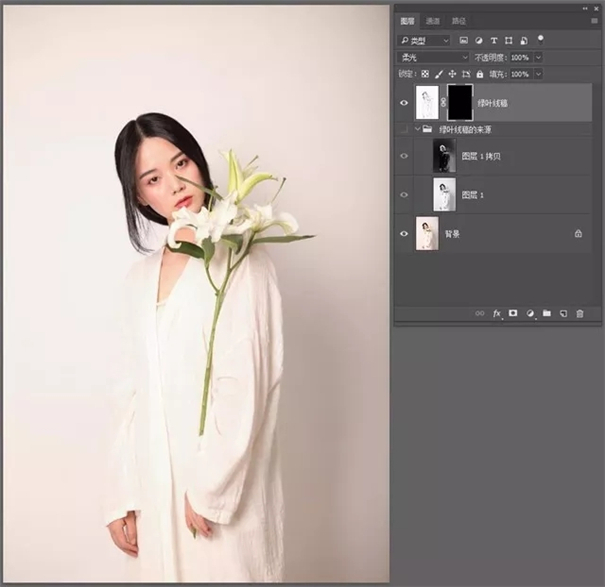Toggle visibility of 图层 1 layer

click(x=404, y=194)
